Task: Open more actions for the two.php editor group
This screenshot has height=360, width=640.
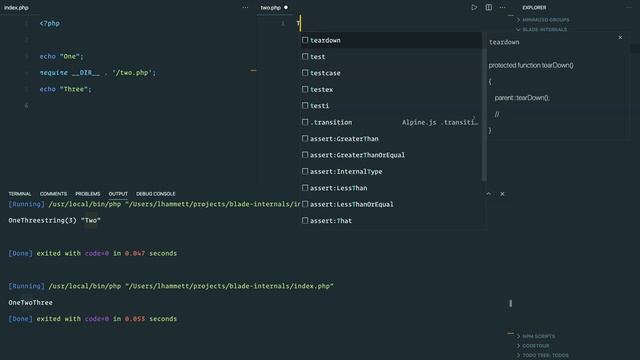Action: (502, 7)
